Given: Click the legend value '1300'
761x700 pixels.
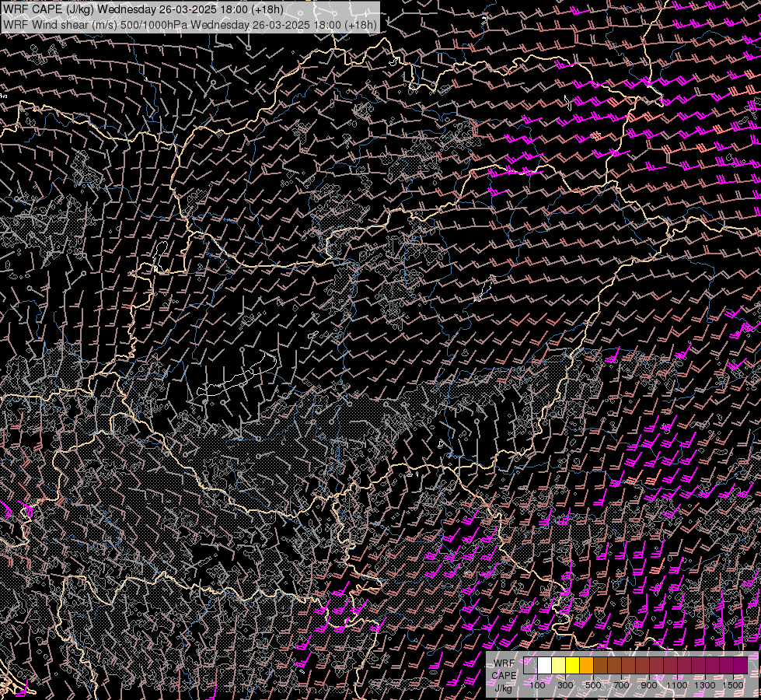Looking at the screenshot, I should coord(705,685).
